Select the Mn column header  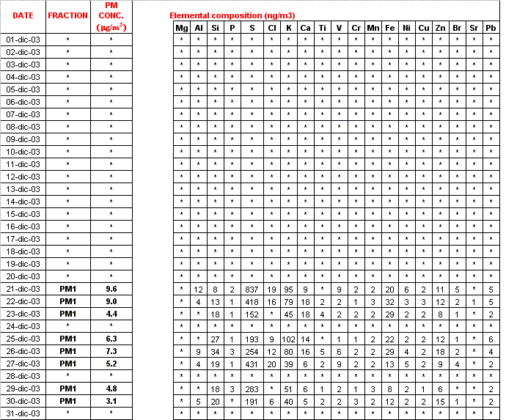[x=373, y=28]
